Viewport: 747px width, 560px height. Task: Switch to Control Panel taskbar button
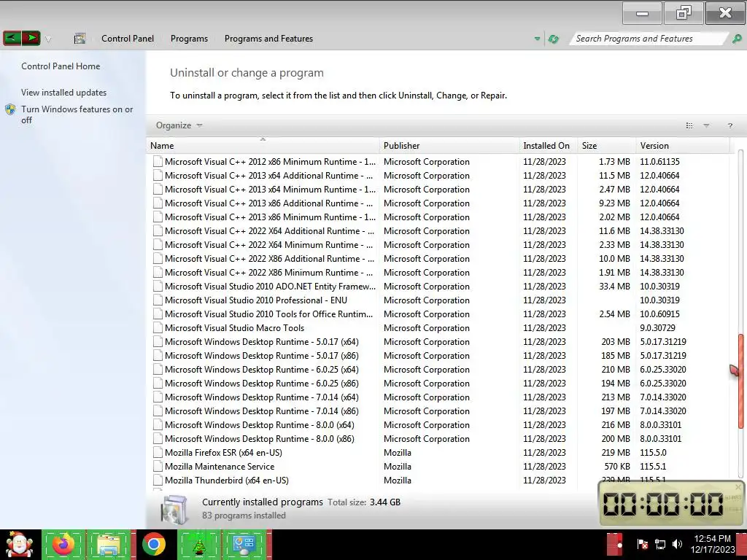244,544
